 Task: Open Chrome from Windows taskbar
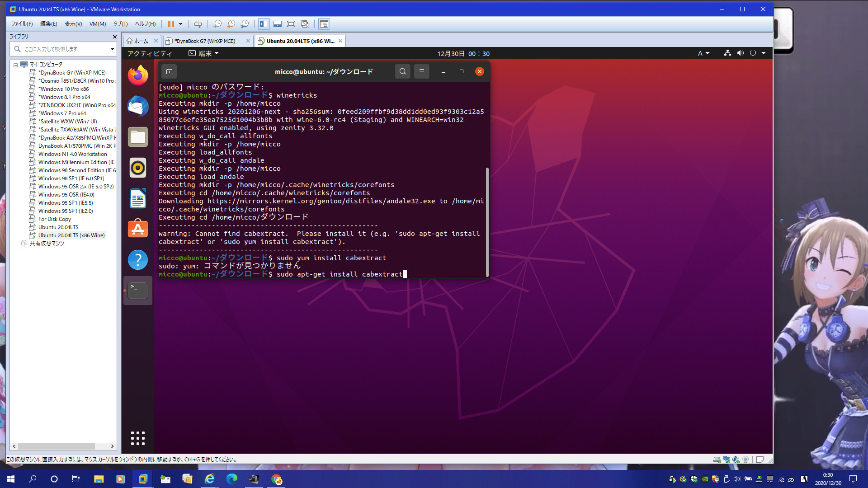[276, 479]
